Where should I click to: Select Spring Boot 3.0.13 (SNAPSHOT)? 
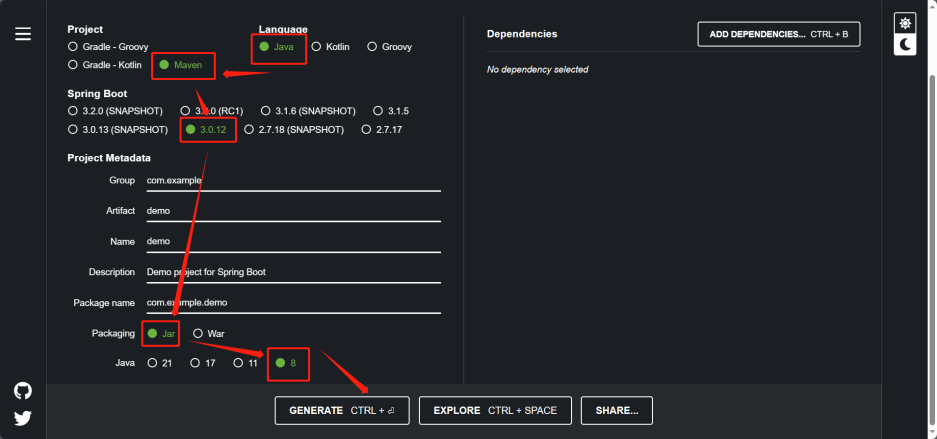118,129
